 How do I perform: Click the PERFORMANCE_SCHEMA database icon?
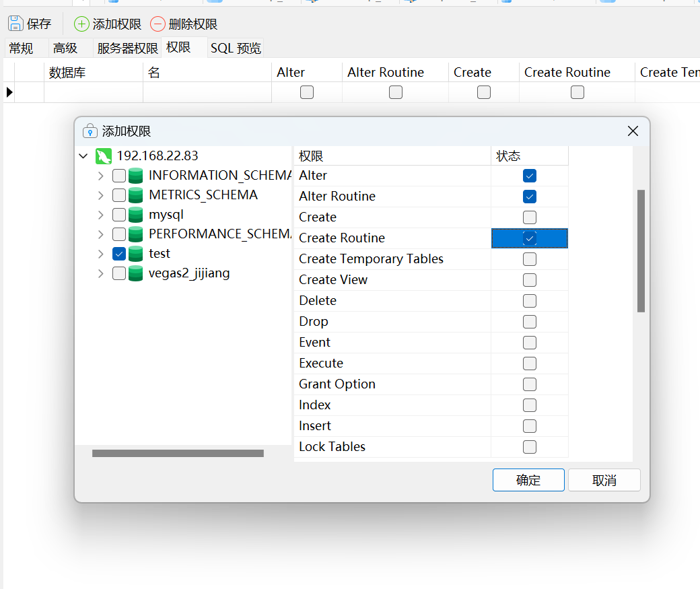(136, 234)
